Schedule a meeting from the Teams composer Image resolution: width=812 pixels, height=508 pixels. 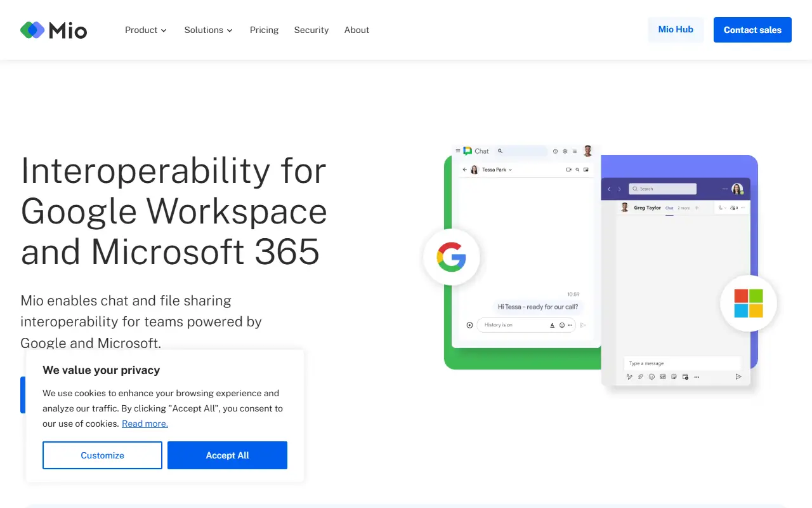685,377
